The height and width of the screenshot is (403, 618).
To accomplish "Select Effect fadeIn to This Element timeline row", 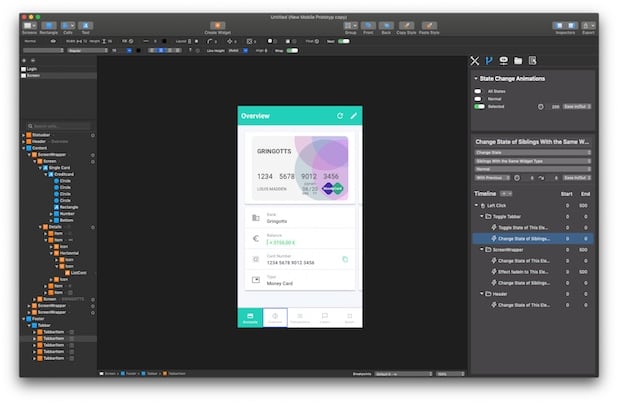I will [x=532, y=272].
